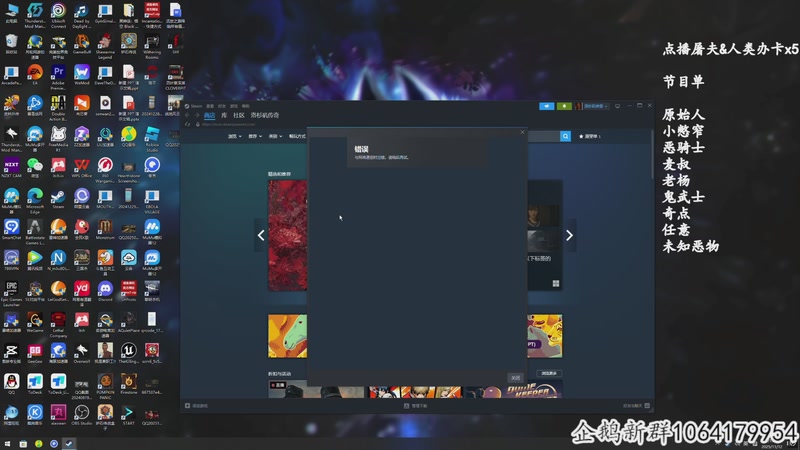Open the Windows Start menu
This screenshot has height=450, width=800.
point(8,444)
